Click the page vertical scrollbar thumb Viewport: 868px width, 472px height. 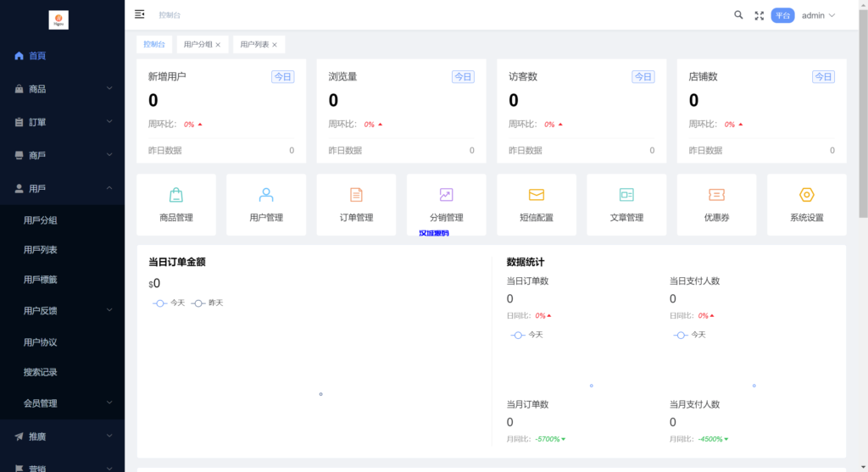pyautogui.click(x=863, y=114)
